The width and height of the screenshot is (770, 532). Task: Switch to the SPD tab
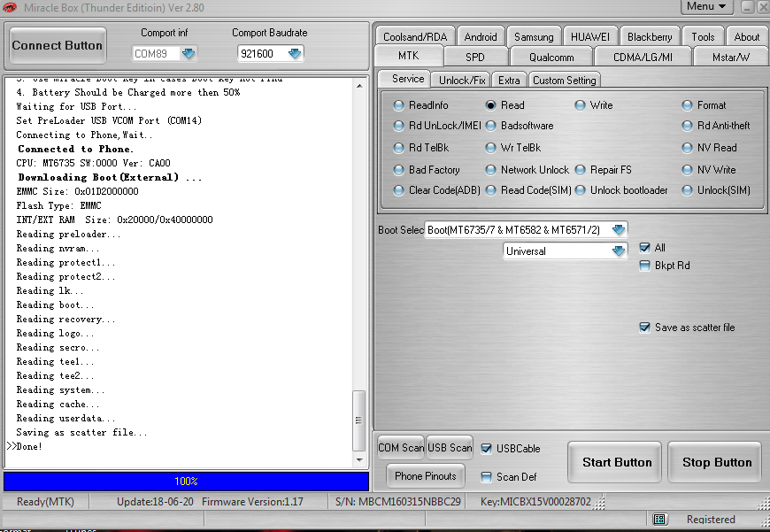pyautogui.click(x=475, y=57)
